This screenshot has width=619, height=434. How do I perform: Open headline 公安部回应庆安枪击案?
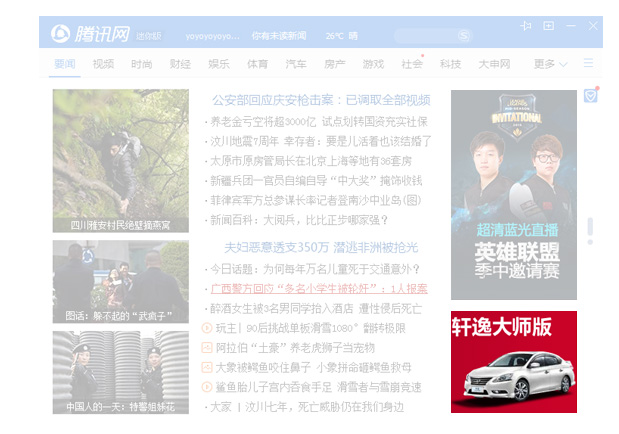pyautogui.click(x=320, y=100)
